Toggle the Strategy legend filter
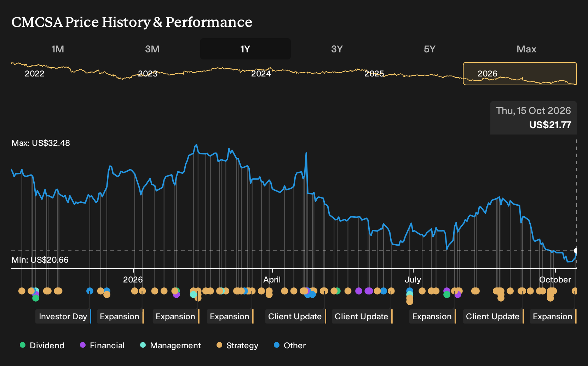 click(237, 345)
